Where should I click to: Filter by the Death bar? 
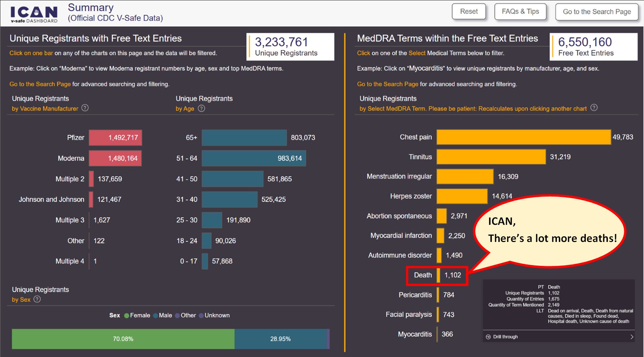tap(438, 275)
